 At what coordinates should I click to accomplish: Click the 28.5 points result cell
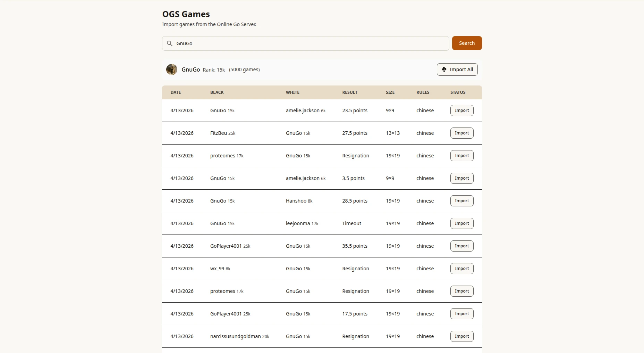(x=355, y=201)
